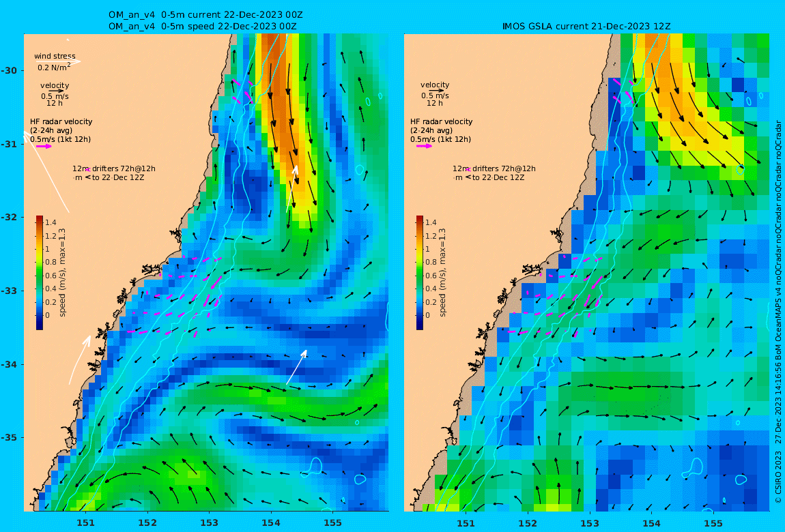Click the -34 latitude axis label

tap(8, 364)
